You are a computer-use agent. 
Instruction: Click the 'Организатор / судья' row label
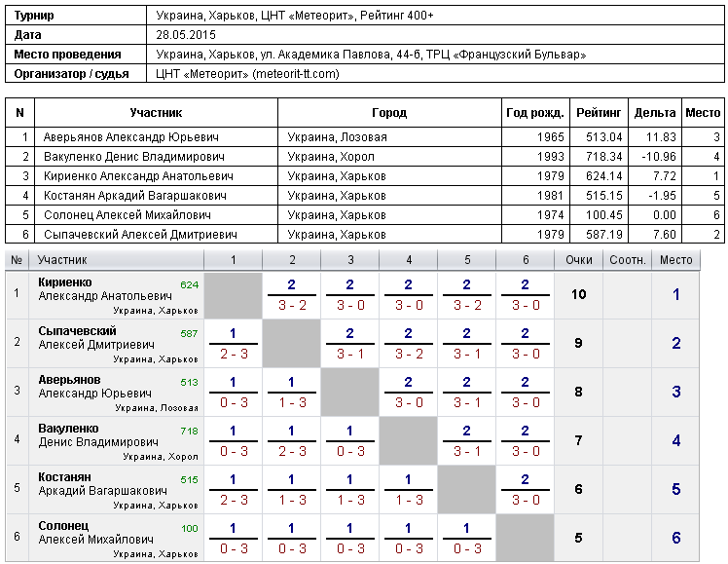71,74
